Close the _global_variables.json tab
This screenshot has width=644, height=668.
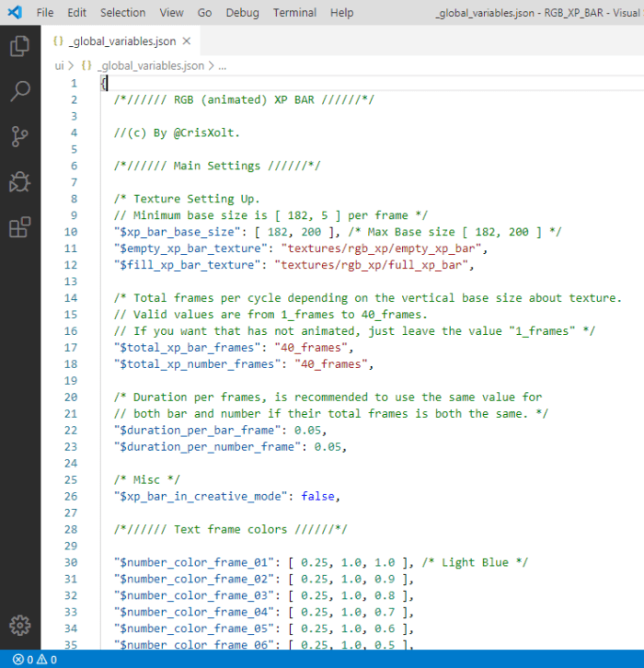pos(187,40)
